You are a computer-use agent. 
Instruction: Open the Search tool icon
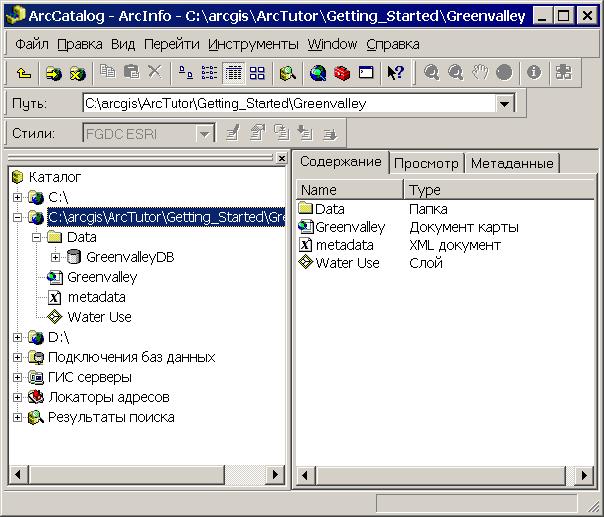287,73
